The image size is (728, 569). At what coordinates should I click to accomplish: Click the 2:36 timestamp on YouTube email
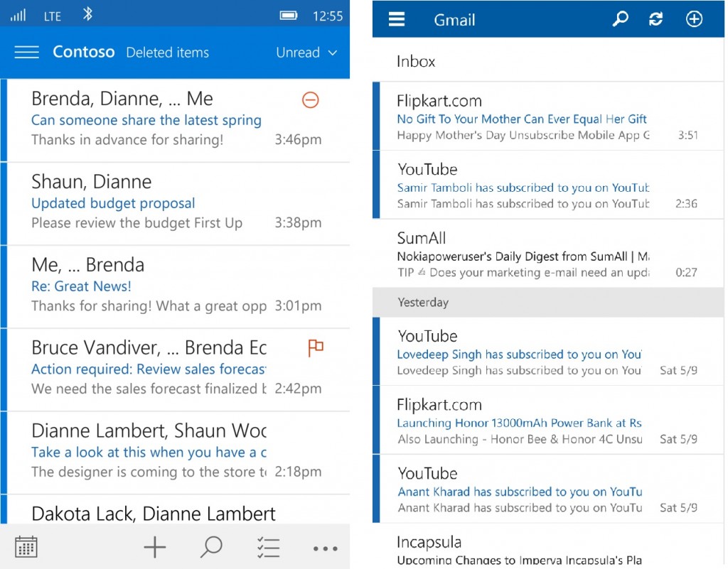pos(686,204)
